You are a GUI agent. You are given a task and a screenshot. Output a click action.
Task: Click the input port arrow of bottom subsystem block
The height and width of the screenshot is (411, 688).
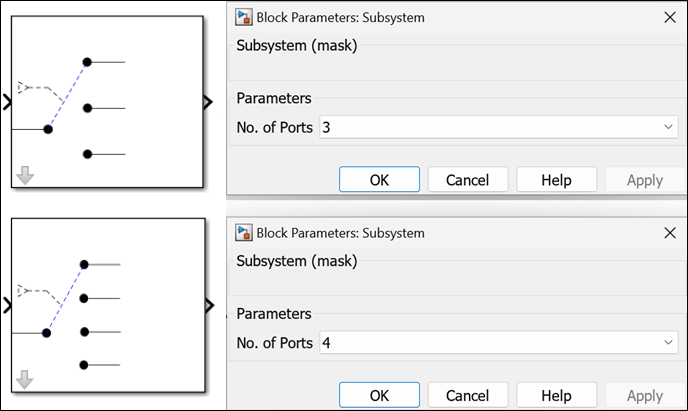pos(7,305)
